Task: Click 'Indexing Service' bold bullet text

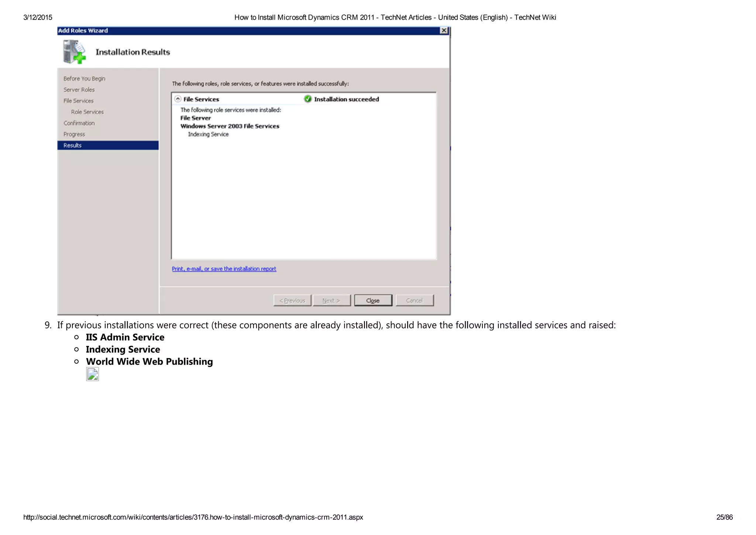Action: pos(123,350)
